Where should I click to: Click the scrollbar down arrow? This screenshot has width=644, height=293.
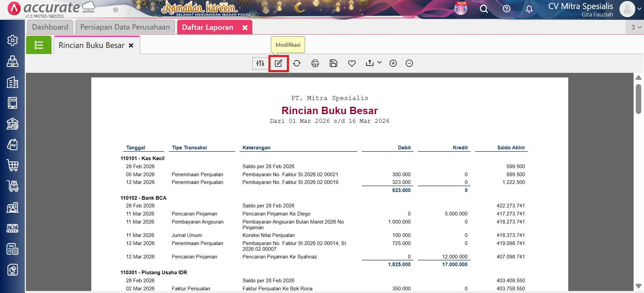(638, 286)
